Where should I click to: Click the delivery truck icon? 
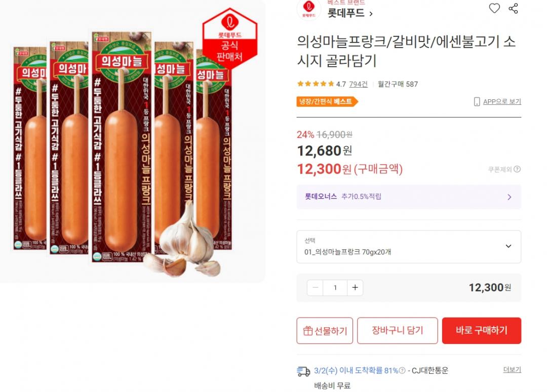(x=303, y=371)
